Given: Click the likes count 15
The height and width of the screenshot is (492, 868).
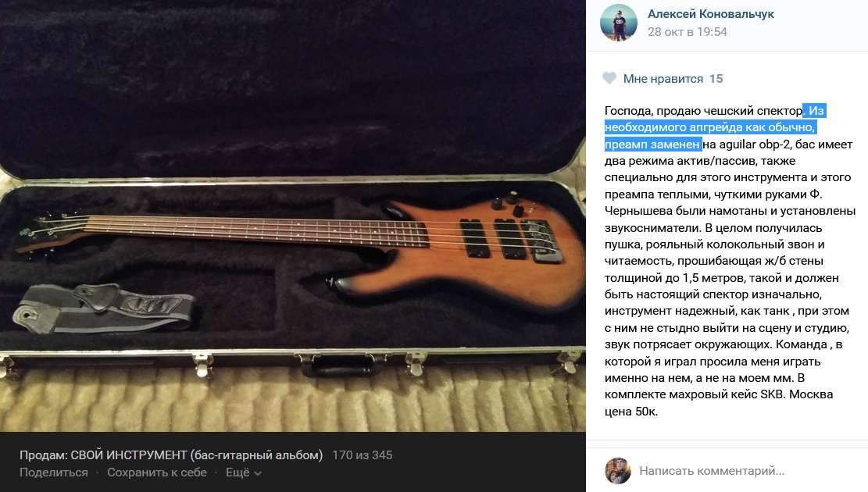Looking at the screenshot, I should 716,79.
